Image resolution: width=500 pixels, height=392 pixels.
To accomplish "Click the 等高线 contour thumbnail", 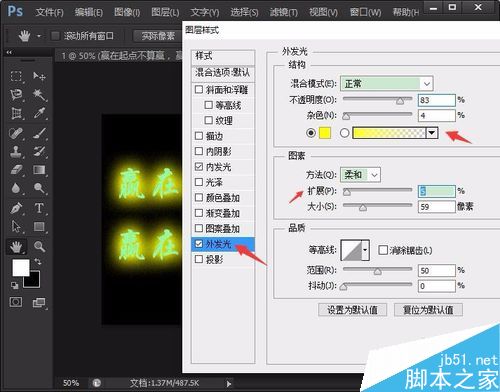I will (351, 250).
